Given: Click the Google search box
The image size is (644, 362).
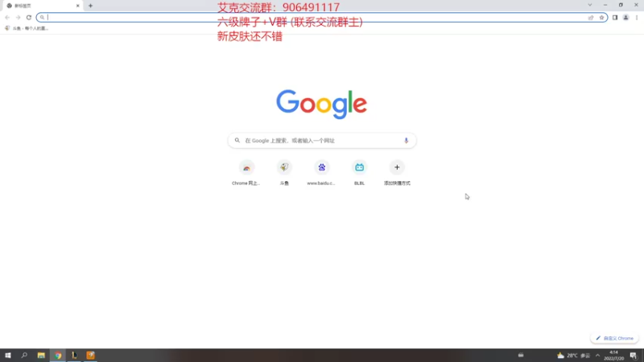Looking at the screenshot, I should (x=322, y=140).
